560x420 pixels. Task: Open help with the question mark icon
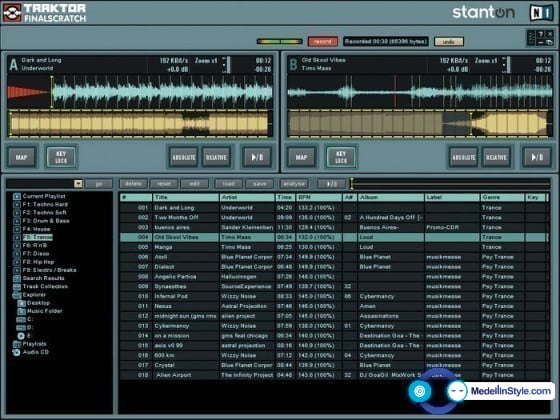point(541,34)
